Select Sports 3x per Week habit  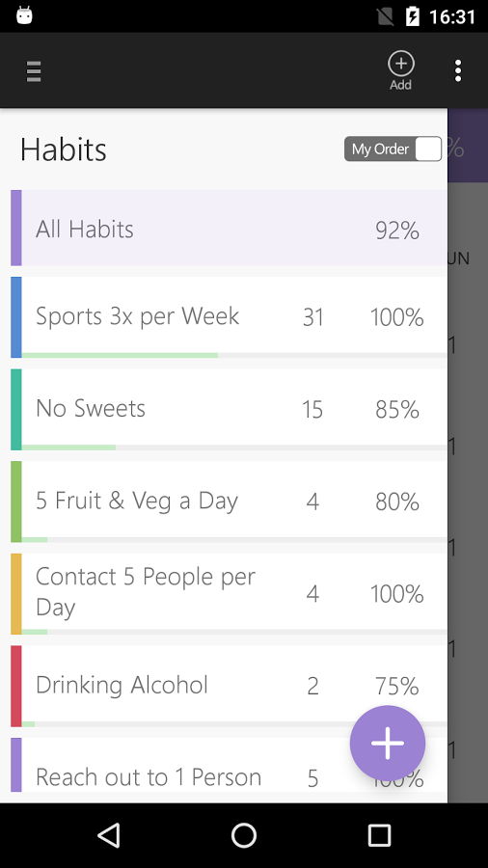click(x=230, y=317)
